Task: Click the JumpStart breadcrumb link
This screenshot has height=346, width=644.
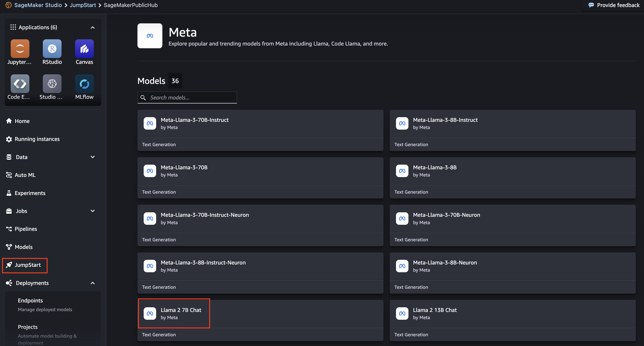Action: click(83, 5)
